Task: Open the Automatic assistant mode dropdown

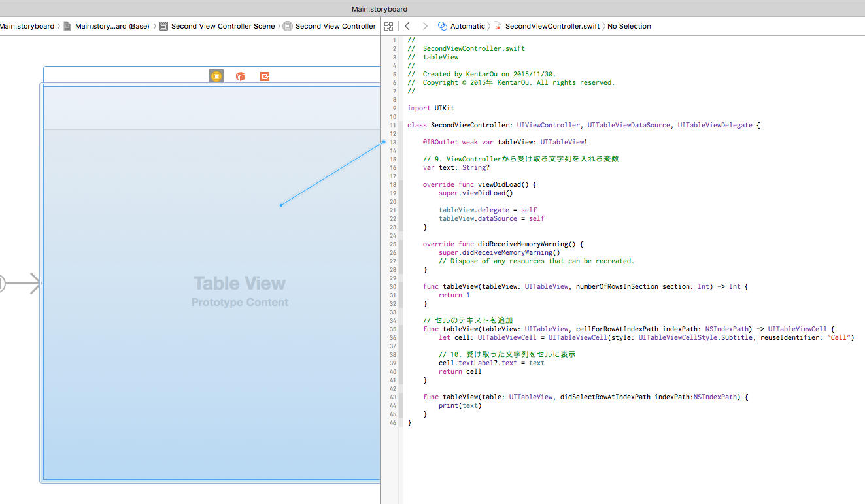Action: click(x=466, y=25)
